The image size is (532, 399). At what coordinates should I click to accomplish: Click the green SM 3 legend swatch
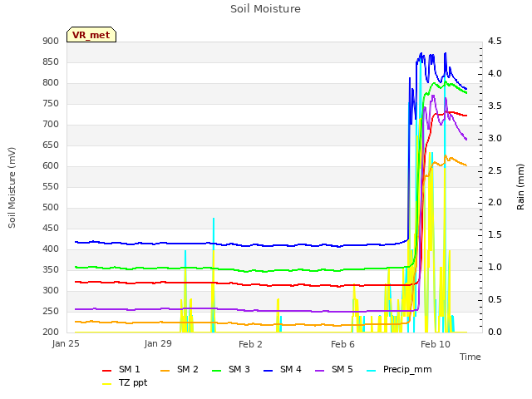point(217,371)
